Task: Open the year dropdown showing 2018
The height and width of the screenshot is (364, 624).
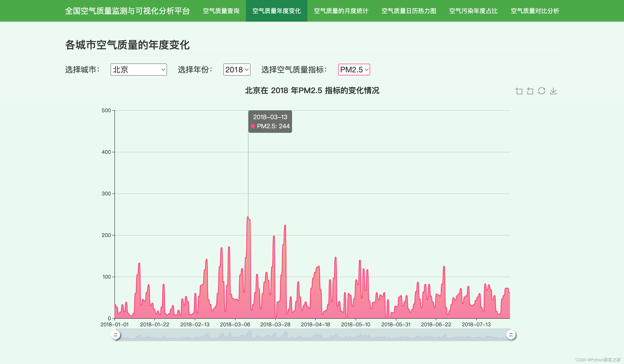Action: point(237,70)
